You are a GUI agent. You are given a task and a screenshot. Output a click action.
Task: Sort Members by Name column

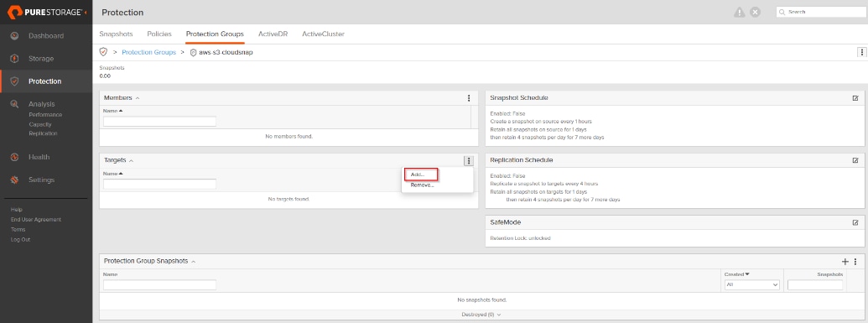click(113, 111)
